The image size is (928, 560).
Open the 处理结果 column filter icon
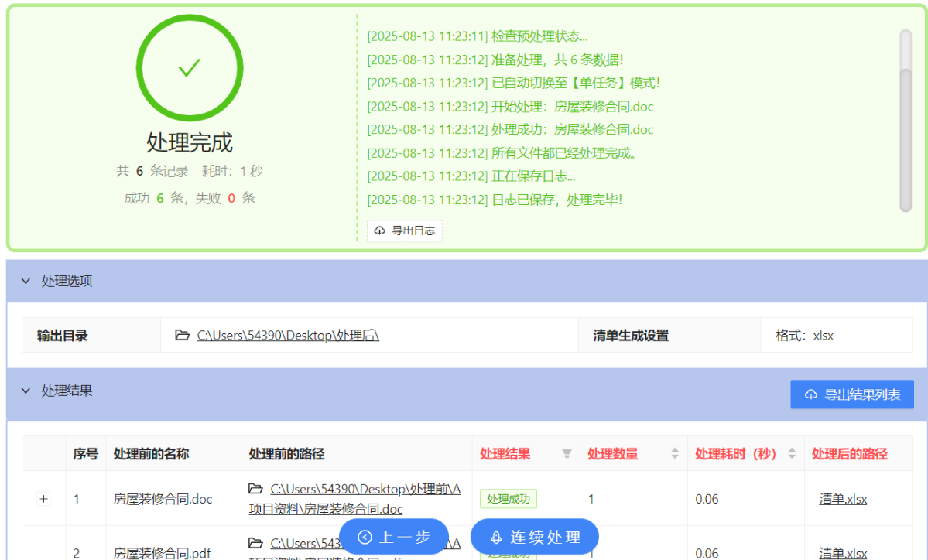(x=567, y=454)
